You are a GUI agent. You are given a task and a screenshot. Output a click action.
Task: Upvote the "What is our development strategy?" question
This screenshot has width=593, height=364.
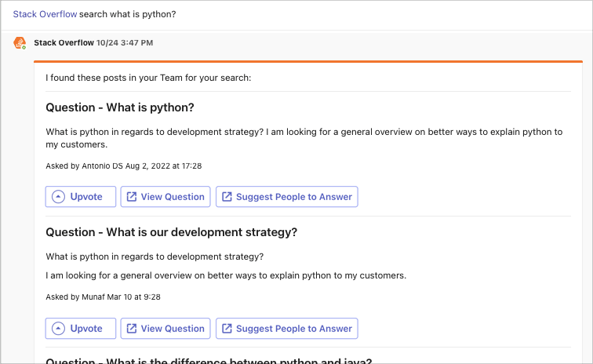coord(81,329)
